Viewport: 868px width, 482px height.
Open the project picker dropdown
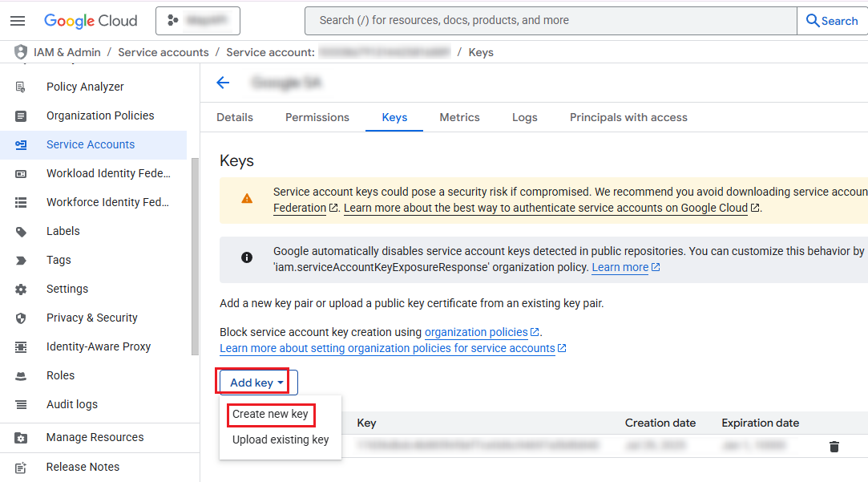pyautogui.click(x=197, y=20)
